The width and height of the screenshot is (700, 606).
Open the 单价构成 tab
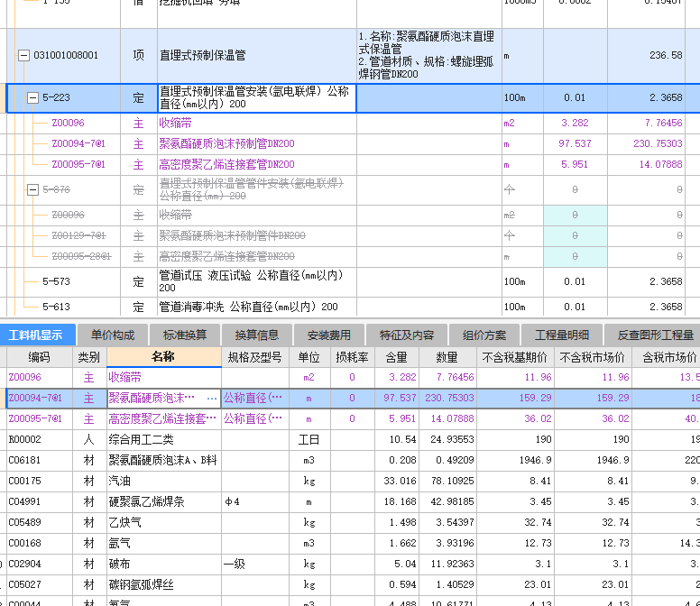[x=113, y=335]
